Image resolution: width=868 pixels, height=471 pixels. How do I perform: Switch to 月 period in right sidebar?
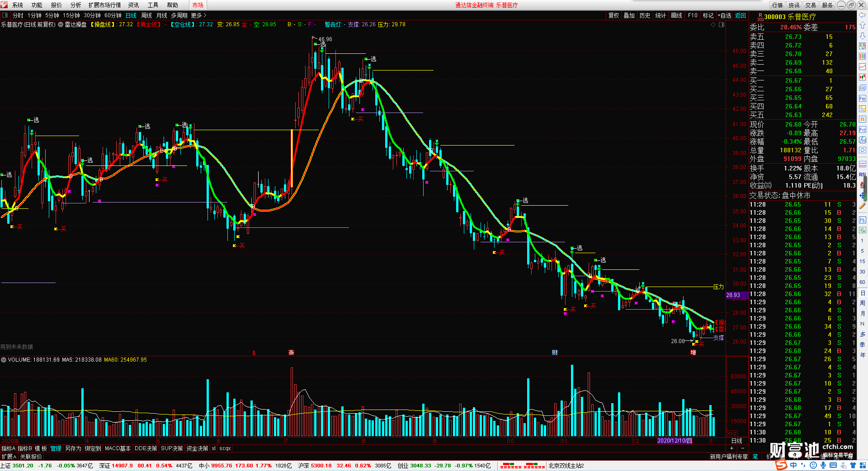pos(863,313)
